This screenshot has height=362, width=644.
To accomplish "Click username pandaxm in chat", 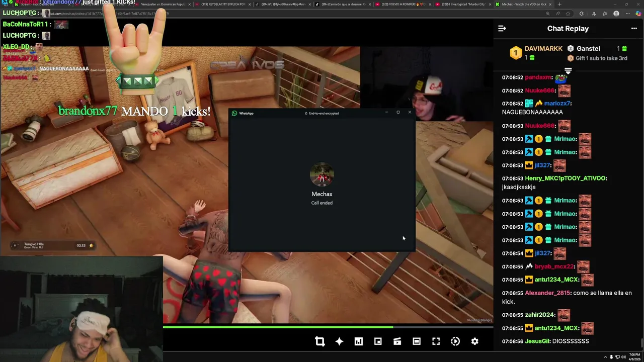I will coord(538,77).
